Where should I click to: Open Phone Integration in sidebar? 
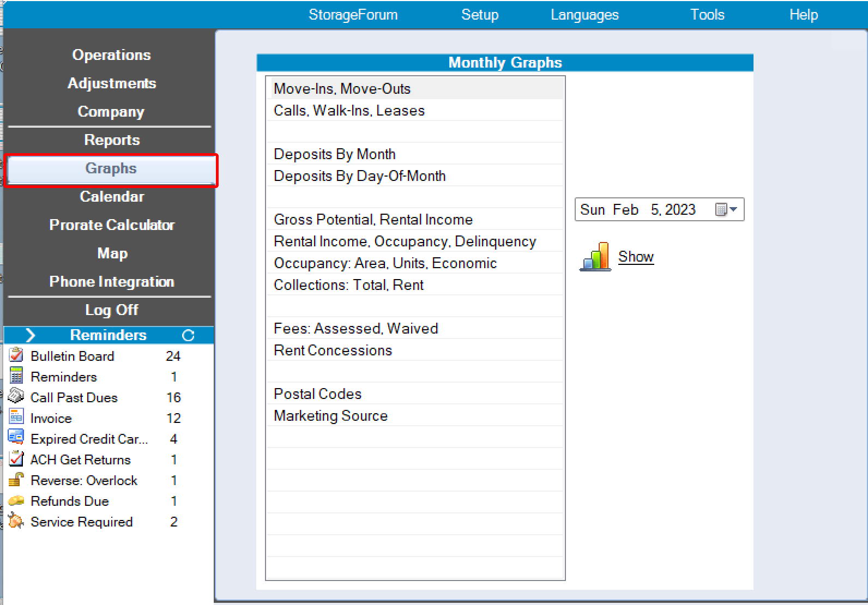pyautogui.click(x=111, y=282)
